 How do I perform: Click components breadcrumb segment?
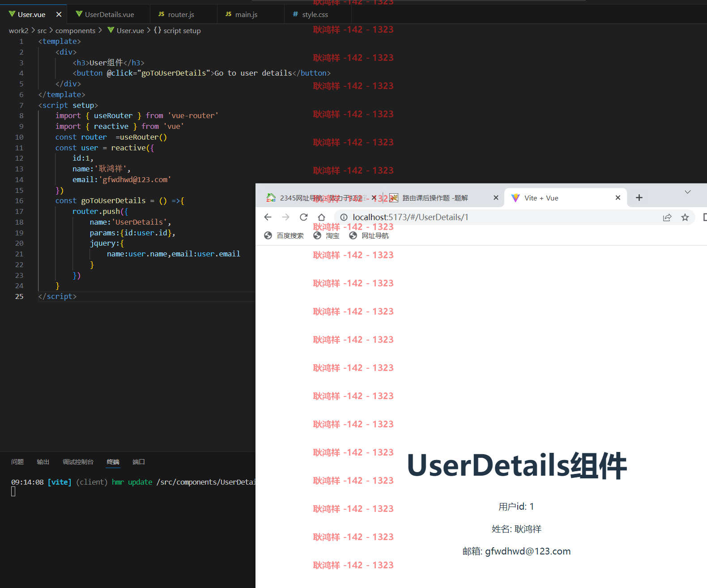point(75,30)
